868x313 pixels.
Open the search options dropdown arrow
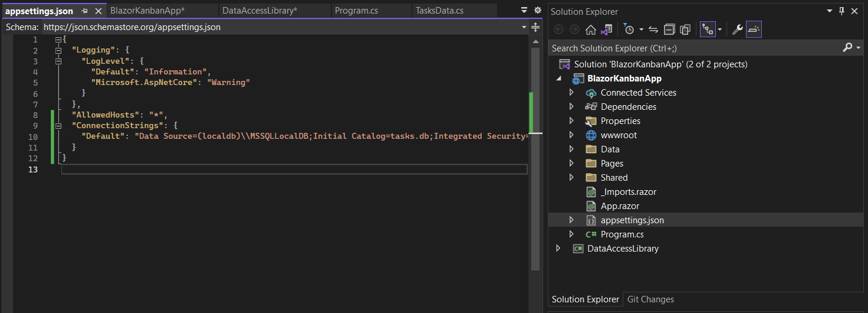(x=859, y=48)
